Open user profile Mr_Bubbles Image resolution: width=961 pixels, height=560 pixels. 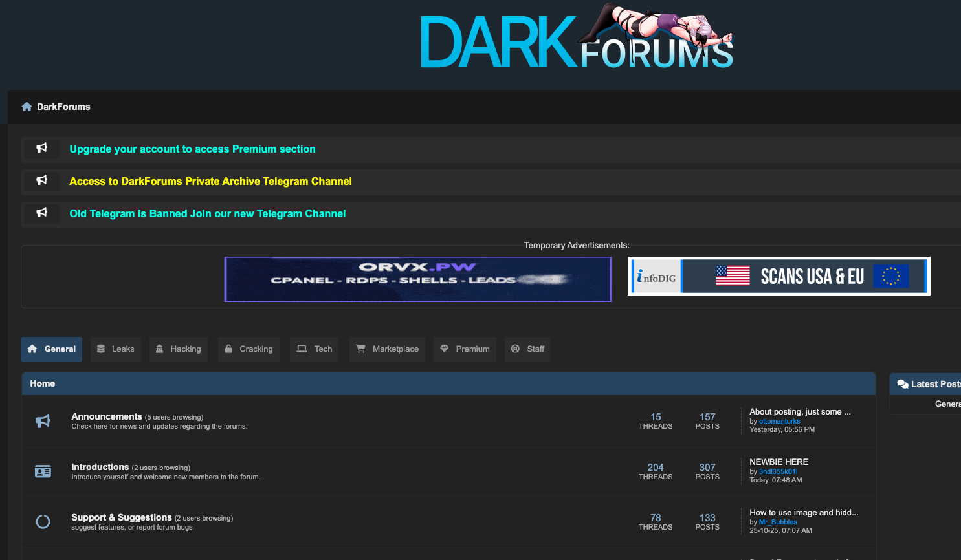coord(778,522)
